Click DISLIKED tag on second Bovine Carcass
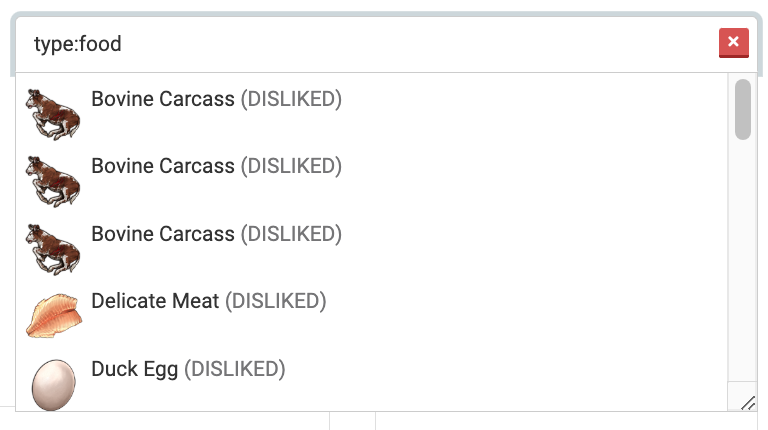 [291, 166]
